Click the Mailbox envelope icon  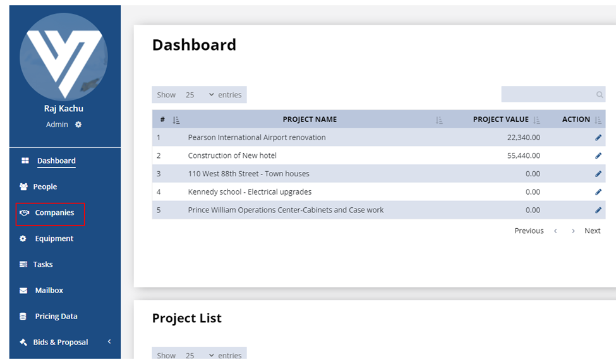23,291
